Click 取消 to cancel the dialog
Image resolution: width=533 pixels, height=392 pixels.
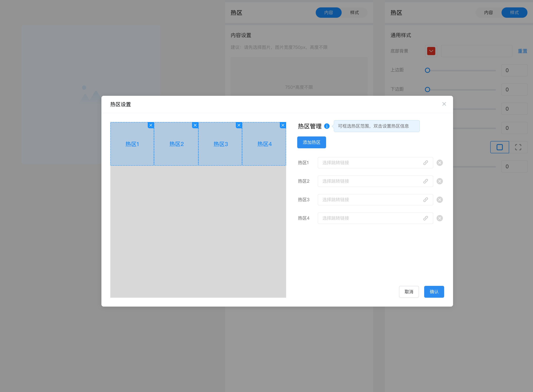[x=409, y=292]
